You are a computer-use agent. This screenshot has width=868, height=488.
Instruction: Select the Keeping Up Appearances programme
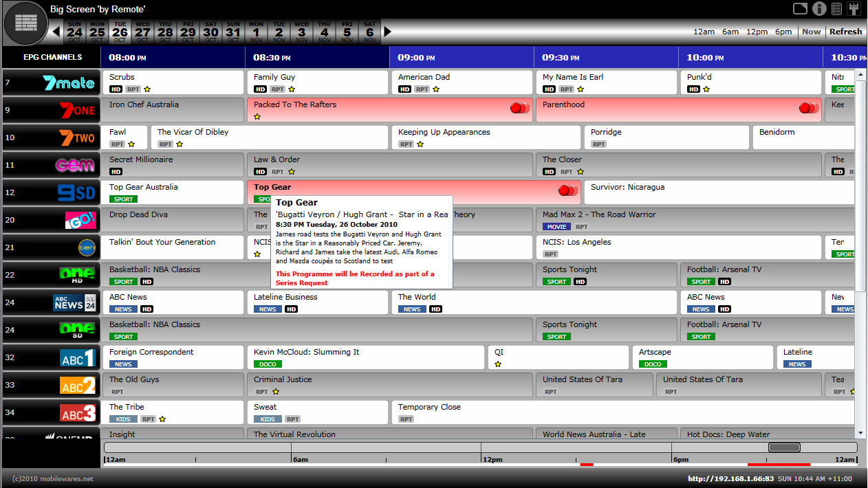[486, 137]
